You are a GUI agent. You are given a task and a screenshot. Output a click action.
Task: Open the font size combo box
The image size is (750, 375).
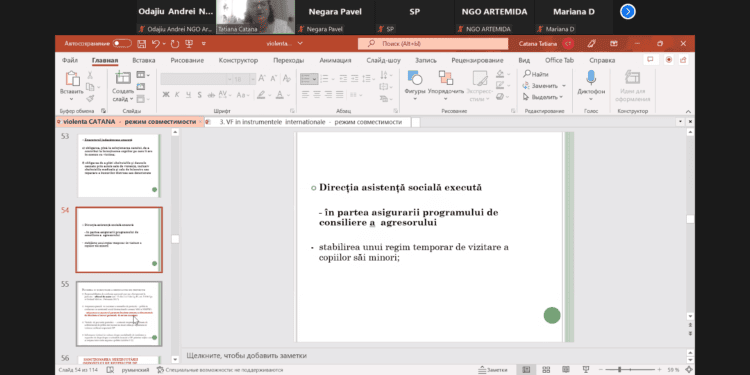244,79
